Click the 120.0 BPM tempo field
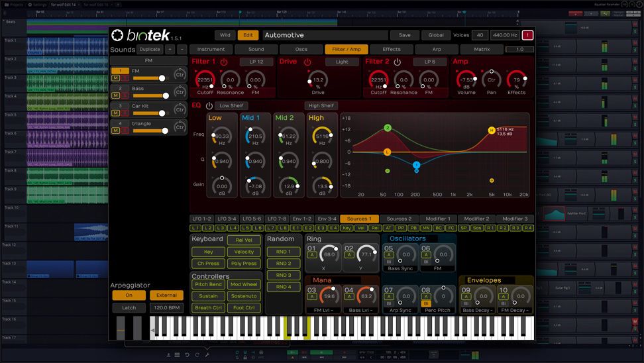 coord(166,307)
